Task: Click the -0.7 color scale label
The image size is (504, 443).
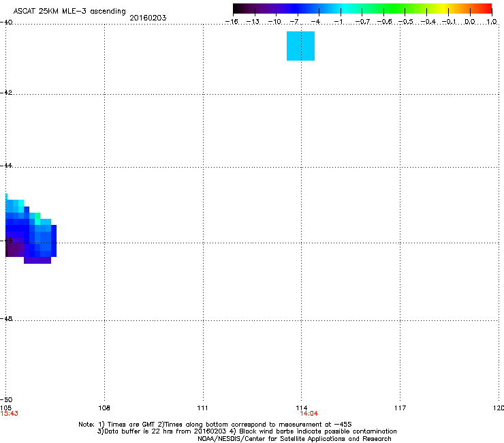Action: pyautogui.click(x=362, y=22)
